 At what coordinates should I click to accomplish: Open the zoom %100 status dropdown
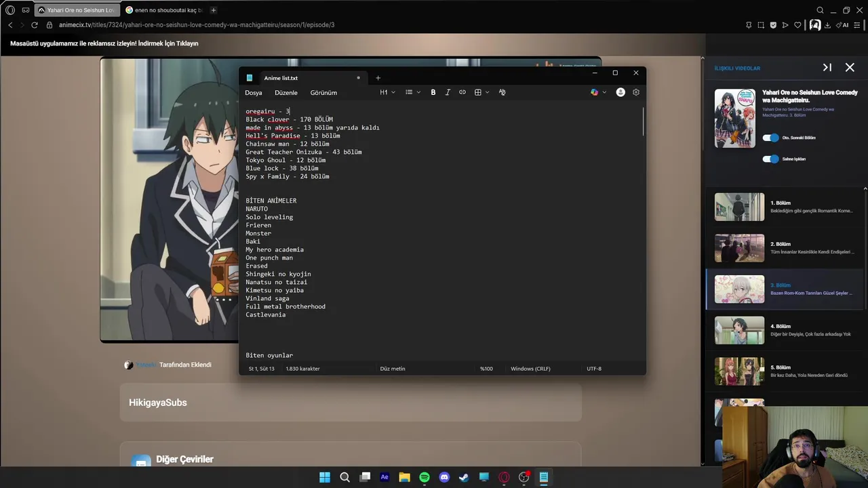tap(486, 369)
